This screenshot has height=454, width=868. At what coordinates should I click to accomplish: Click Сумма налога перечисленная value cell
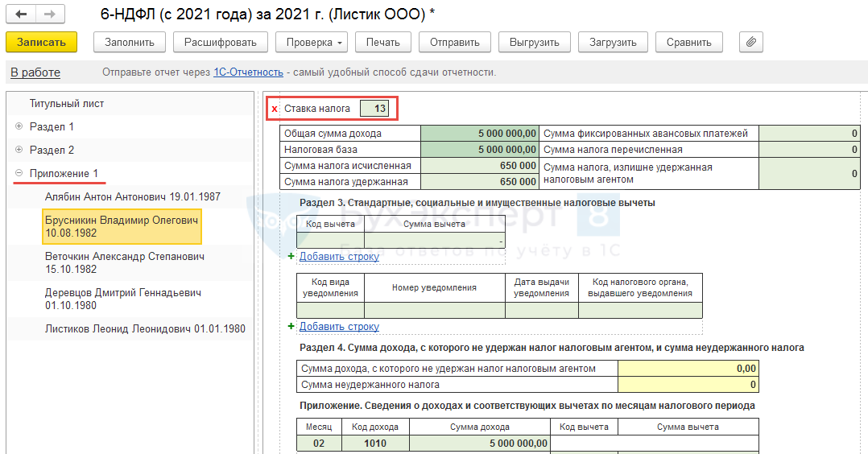point(809,150)
